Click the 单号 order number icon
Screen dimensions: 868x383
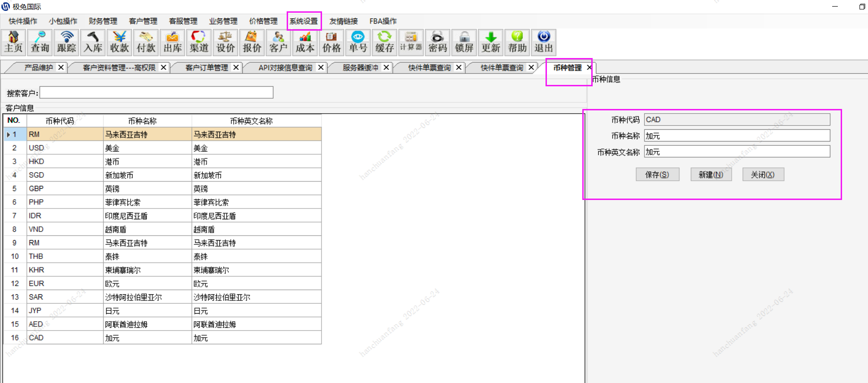[358, 42]
